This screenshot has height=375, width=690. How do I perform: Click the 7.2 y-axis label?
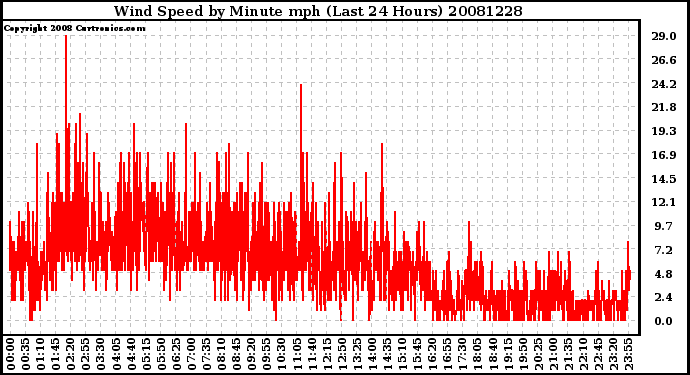pyautogui.click(x=664, y=250)
